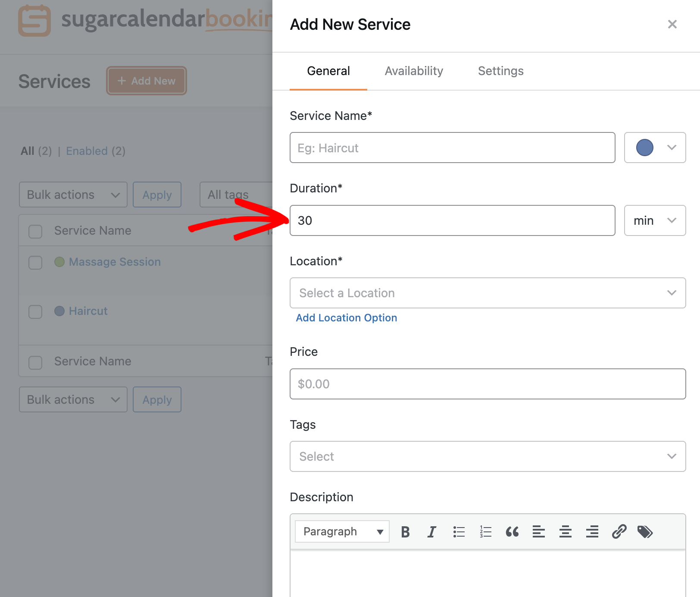Switch to the Settings tab

(x=500, y=71)
